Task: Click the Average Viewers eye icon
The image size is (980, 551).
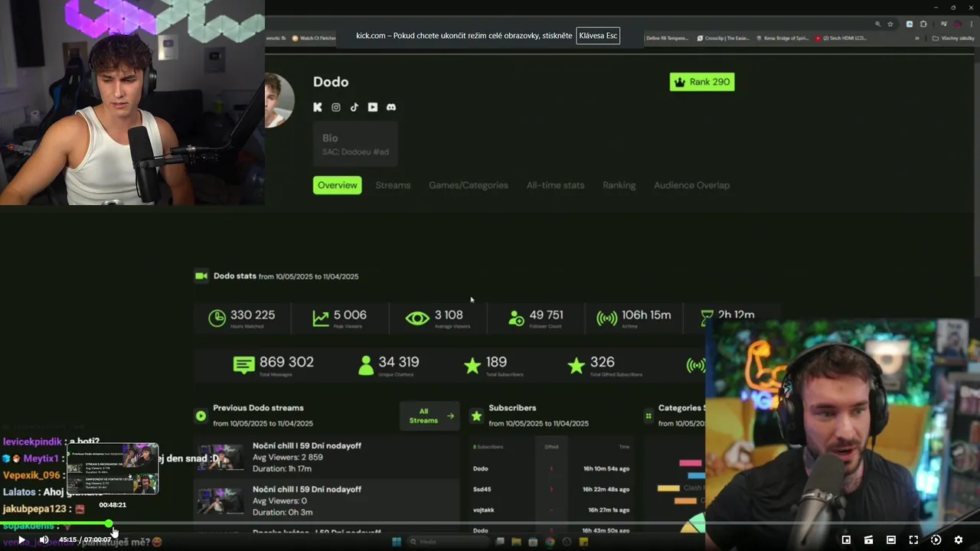Action: (x=417, y=318)
